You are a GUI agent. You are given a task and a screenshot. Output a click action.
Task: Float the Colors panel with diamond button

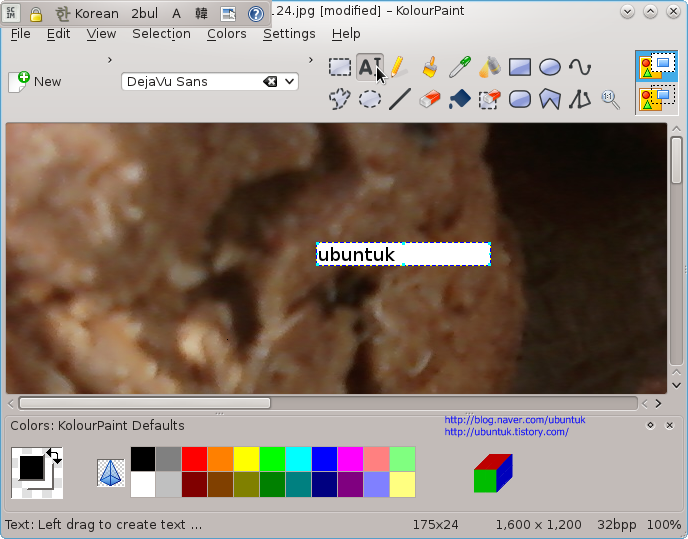(x=650, y=425)
